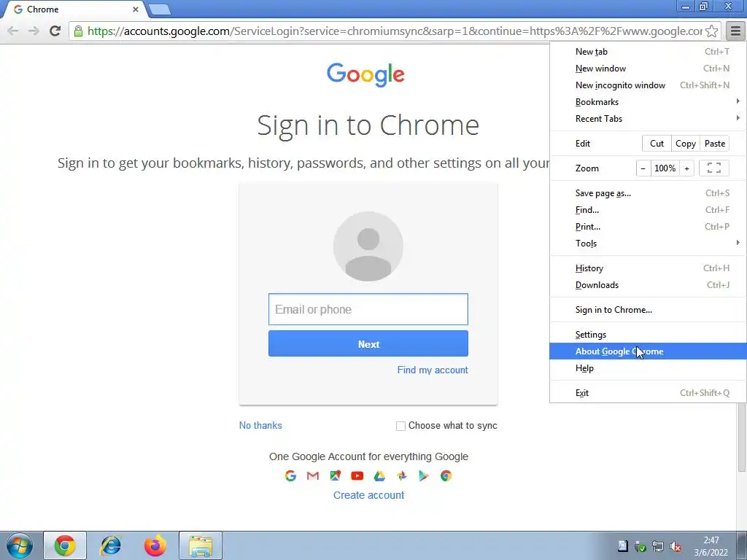Click the Google G service icon
Image resolution: width=747 pixels, height=560 pixels.
(x=290, y=475)
